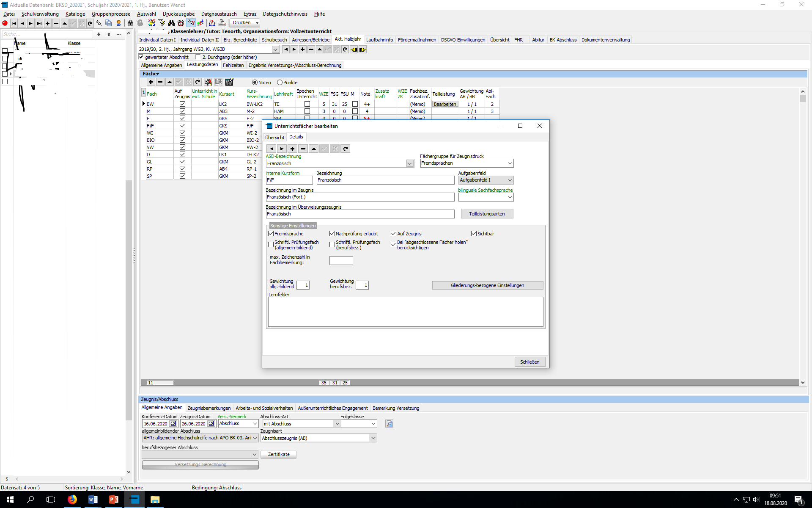Image resolution: width=812 pixels, height=508 pixels.
Task: Click the filter lightning icon in main toolbar
Action: (x=162, y=23)
